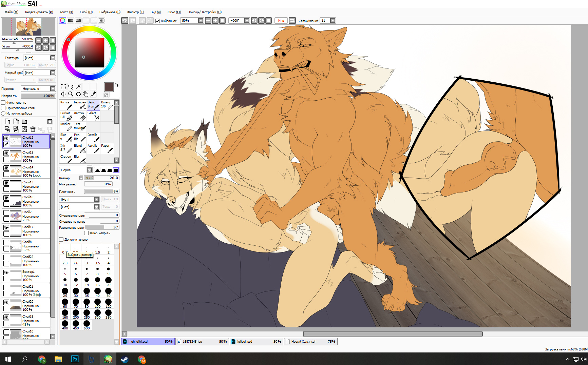588x365 pixels.
Task: Adjust the Плотность density slider
Action: point(101,191)
